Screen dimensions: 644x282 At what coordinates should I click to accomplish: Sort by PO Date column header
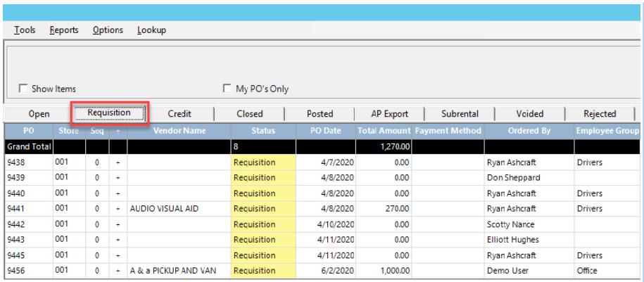325,131
